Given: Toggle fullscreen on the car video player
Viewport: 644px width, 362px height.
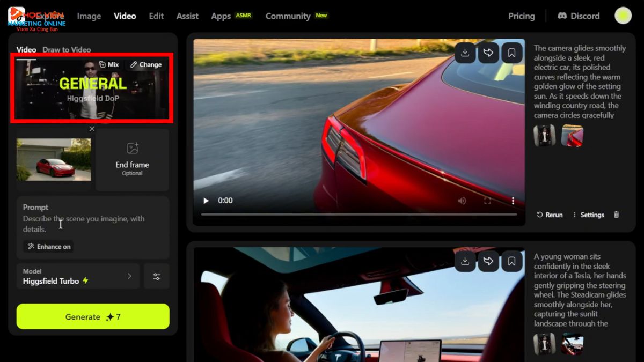Looking at the screenshot, I should click(487, 200).
